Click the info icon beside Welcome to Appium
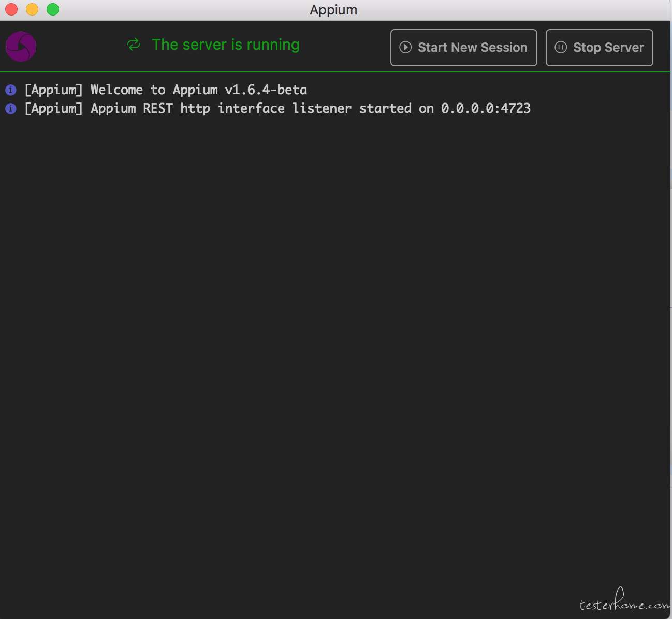 (11, 90)
